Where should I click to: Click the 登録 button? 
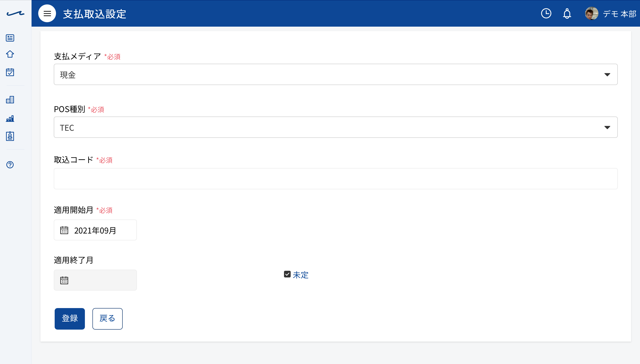(70, 319)
